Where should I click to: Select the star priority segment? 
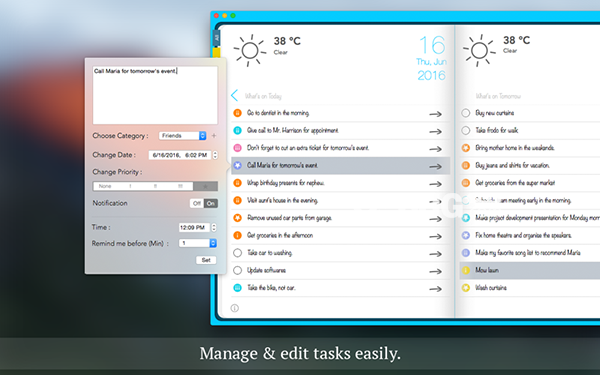(205, 186)
